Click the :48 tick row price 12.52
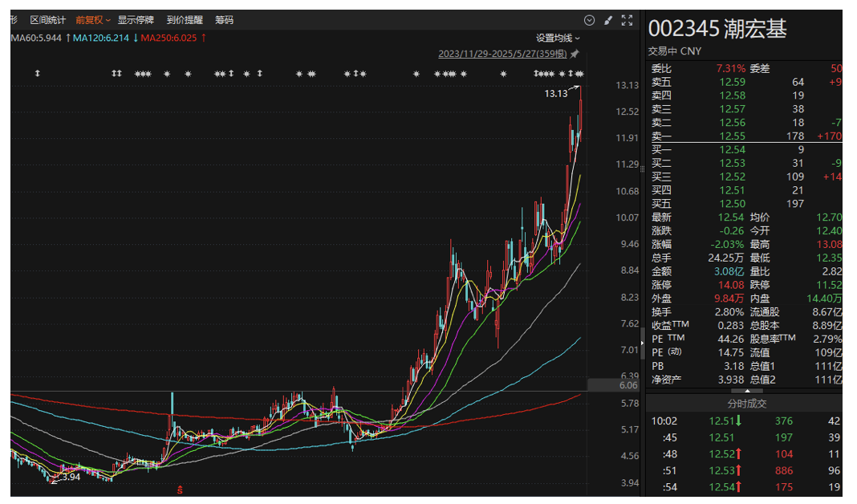The height and width of the screenshot is (504, 857). point(721,454)
